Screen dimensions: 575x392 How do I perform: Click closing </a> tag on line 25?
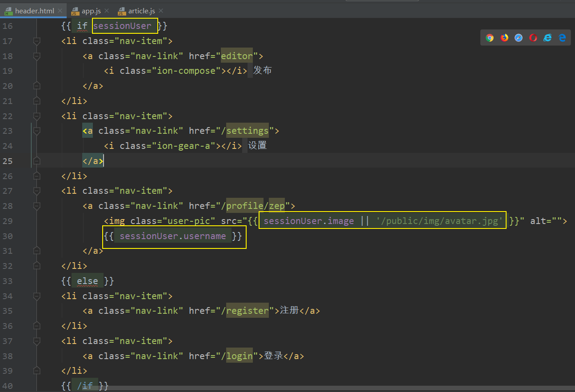click(93, 161)
